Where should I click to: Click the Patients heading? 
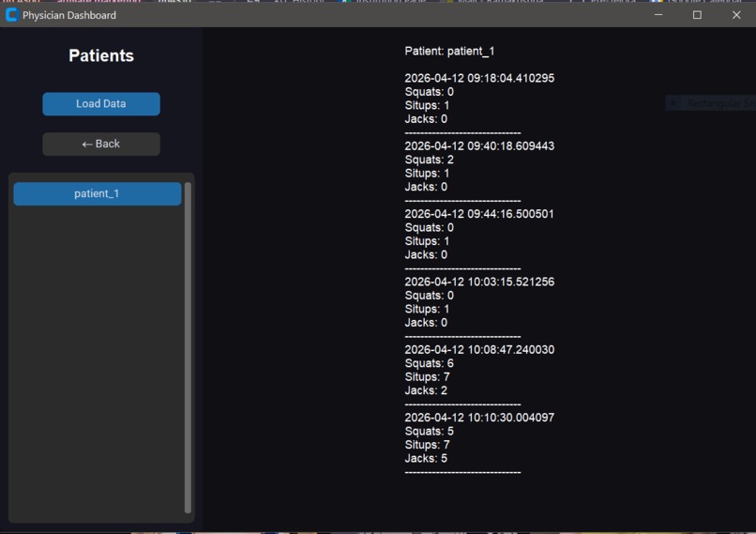[x=101, y=55]
